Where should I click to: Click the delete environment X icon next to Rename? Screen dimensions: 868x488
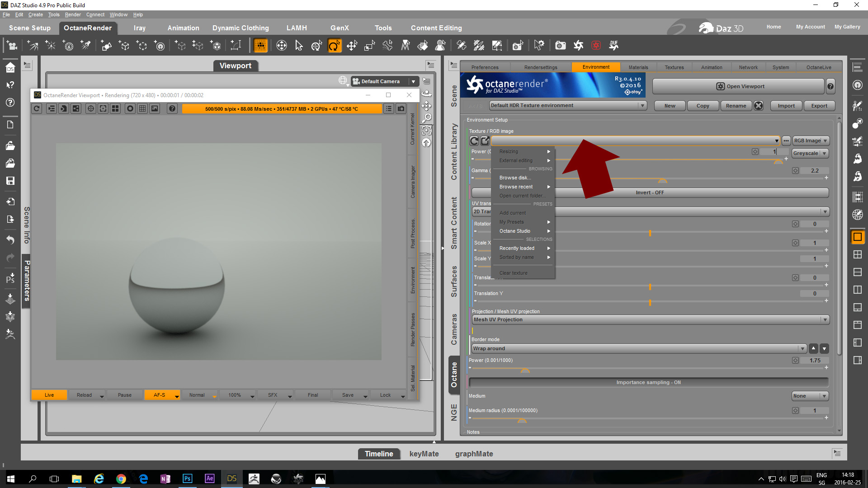click(759, 106)
